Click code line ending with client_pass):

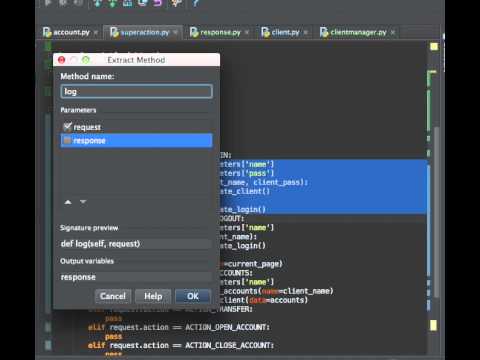point(263,182)
